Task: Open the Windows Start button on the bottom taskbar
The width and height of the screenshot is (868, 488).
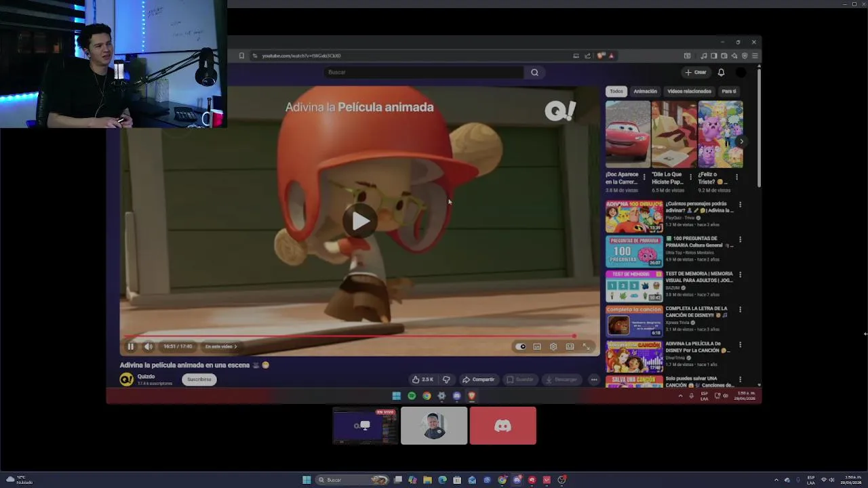Action: 307,480
